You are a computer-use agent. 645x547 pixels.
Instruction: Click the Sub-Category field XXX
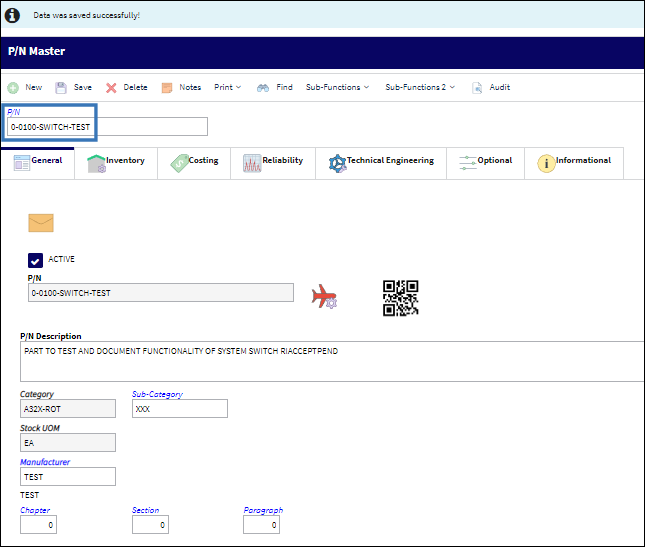tap(180, 409)
